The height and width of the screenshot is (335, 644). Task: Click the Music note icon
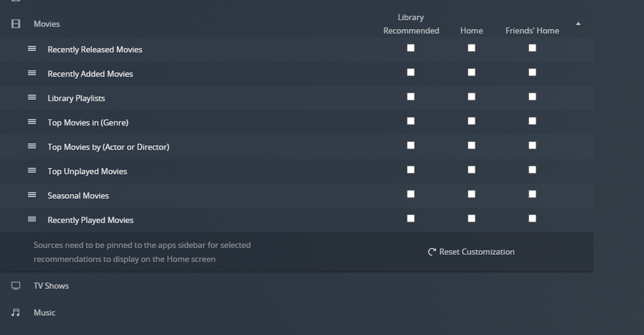pos(16,313)
